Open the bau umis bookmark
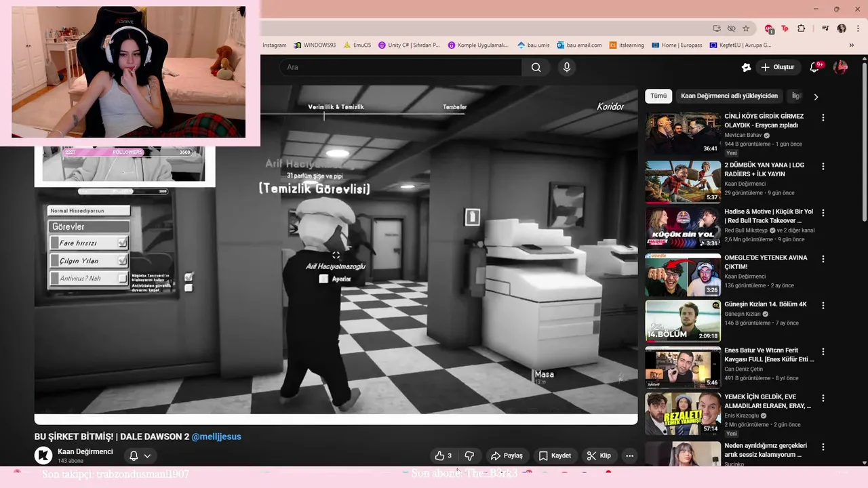Viewport: 868px width, 488px height. pos(533,45)
